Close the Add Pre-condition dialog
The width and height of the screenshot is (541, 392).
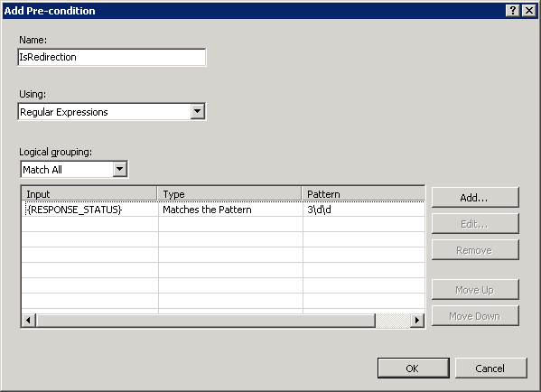(528, 11)
